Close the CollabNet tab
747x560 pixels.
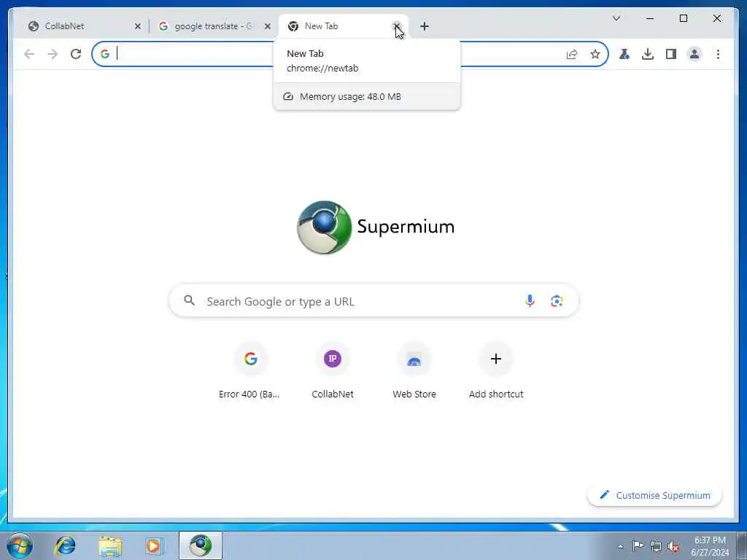click(x=138, y=26)
